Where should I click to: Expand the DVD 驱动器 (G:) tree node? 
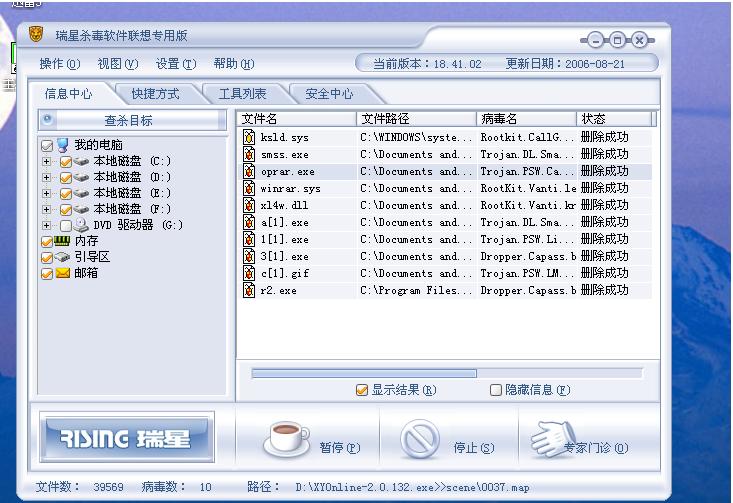(46, 225)
